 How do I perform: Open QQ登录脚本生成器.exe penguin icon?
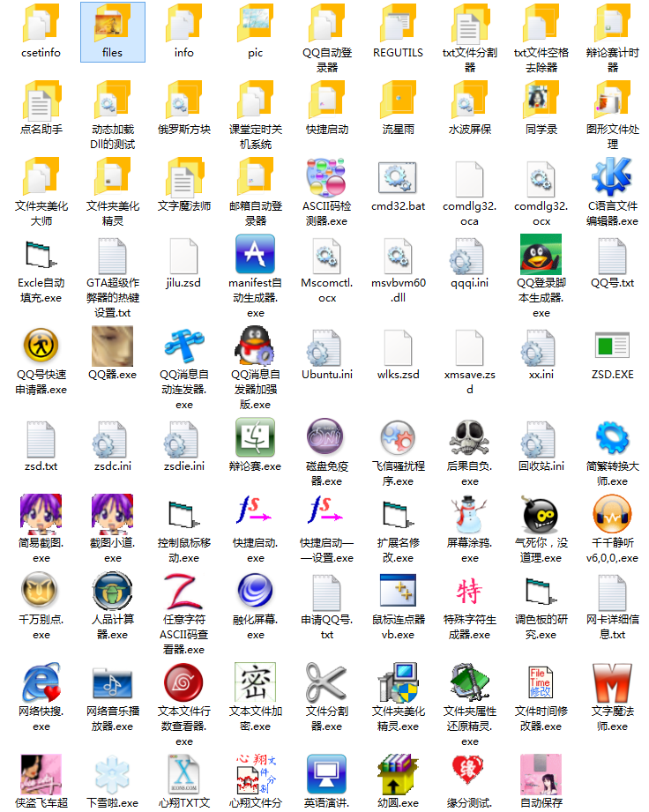(x=541, y=254)
